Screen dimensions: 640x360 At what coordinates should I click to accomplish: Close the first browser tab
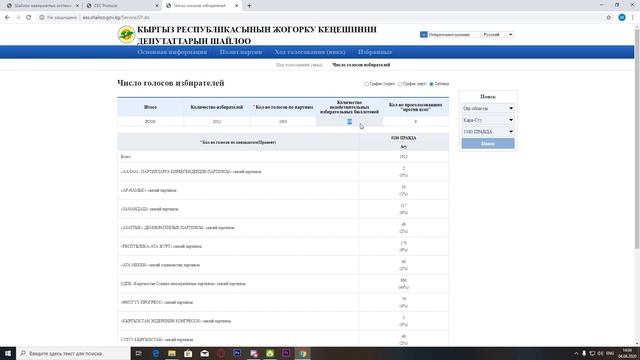tap(77, 6)
